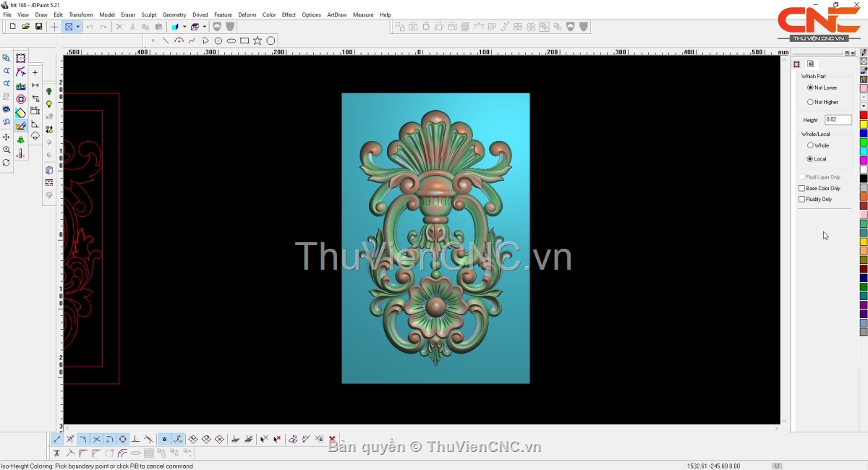Open the Transform menu
Screen dimensions: 868x470
click(81, 14)
